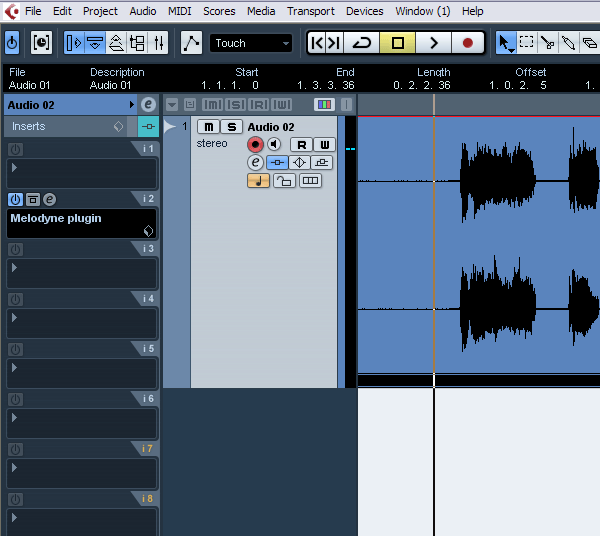
Task: Open the Devices menu
Action: [364, 11]
